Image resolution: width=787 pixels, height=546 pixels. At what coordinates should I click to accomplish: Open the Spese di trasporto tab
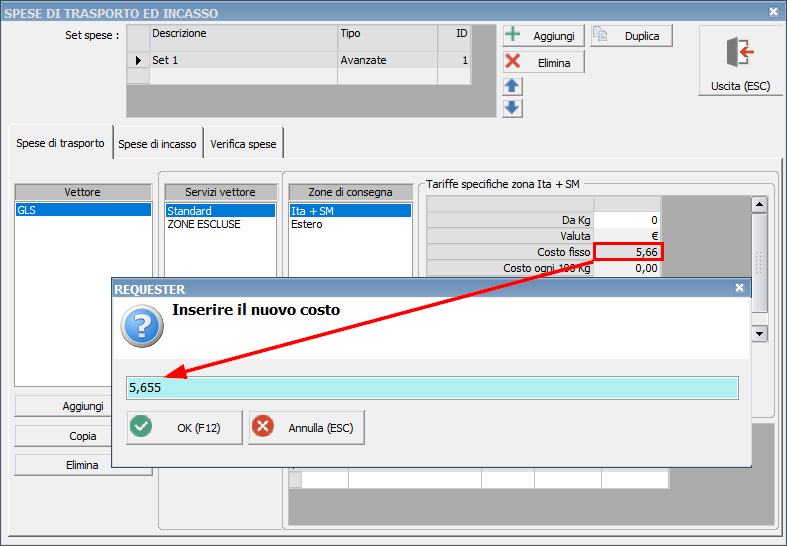[60, 143]
